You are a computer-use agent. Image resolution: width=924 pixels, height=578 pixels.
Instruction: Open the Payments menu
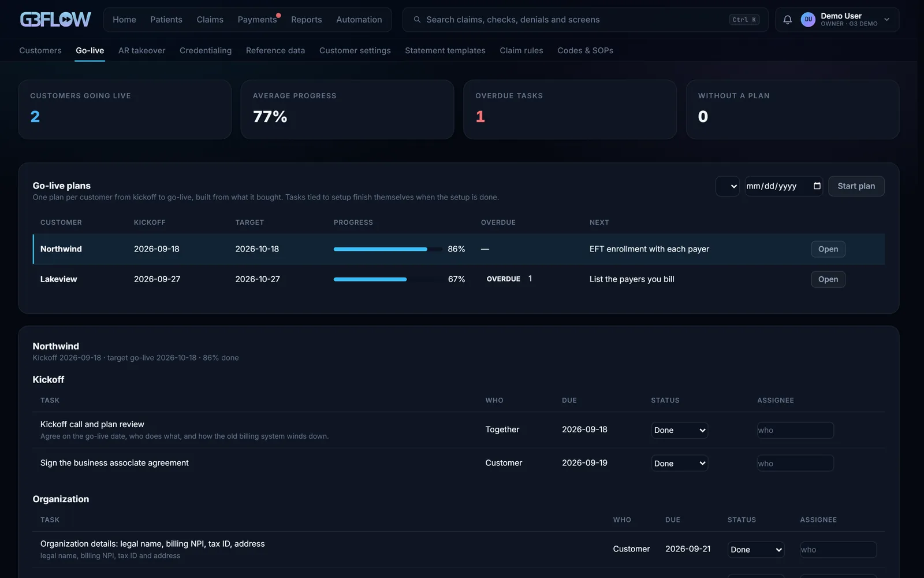[257, 20]
